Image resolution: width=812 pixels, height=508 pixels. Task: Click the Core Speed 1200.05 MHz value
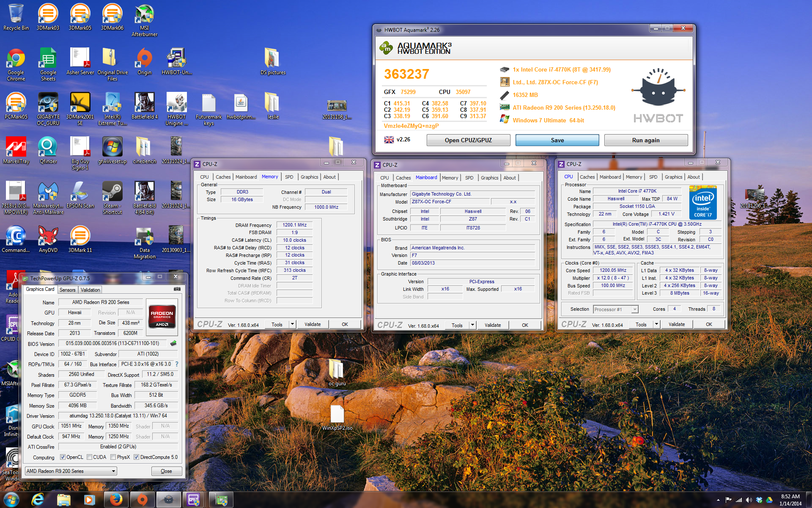[613, 270]
